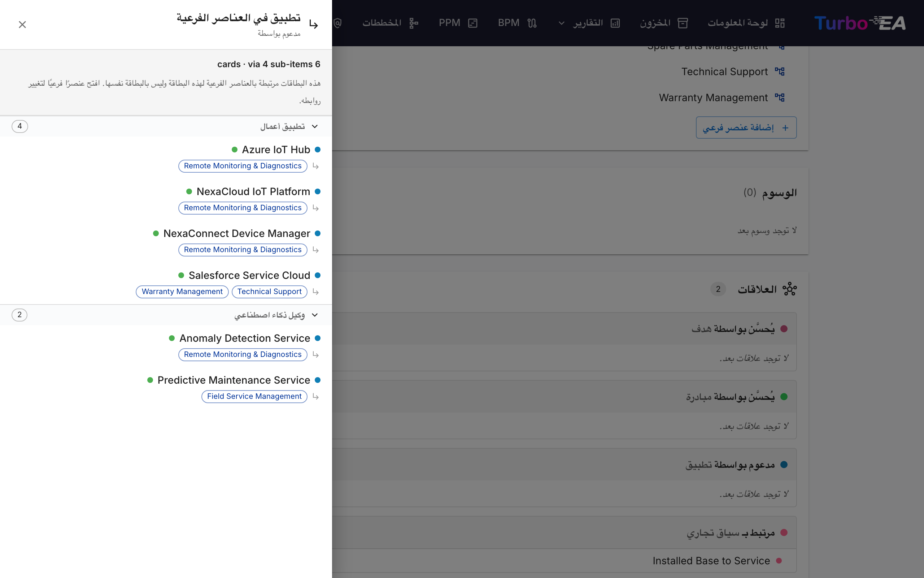Click the العلاقات relations network icon
Image resolution: width=924 pixels, height=578 pixels.
[x=789, y=289]
